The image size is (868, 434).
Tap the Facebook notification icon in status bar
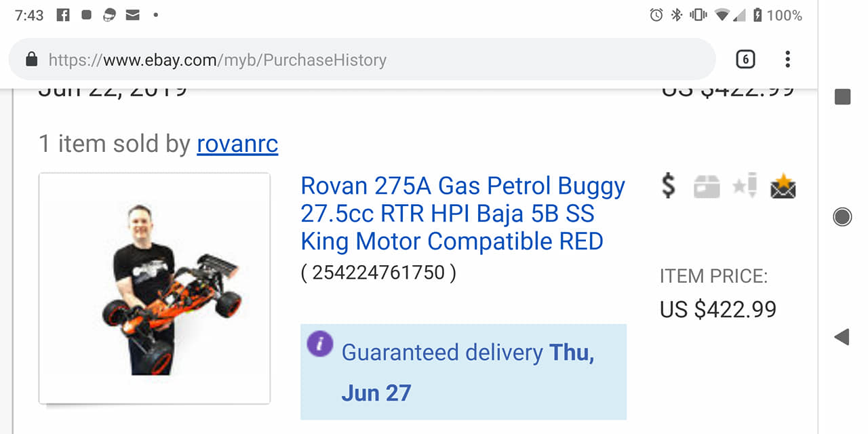click(63, 15)
